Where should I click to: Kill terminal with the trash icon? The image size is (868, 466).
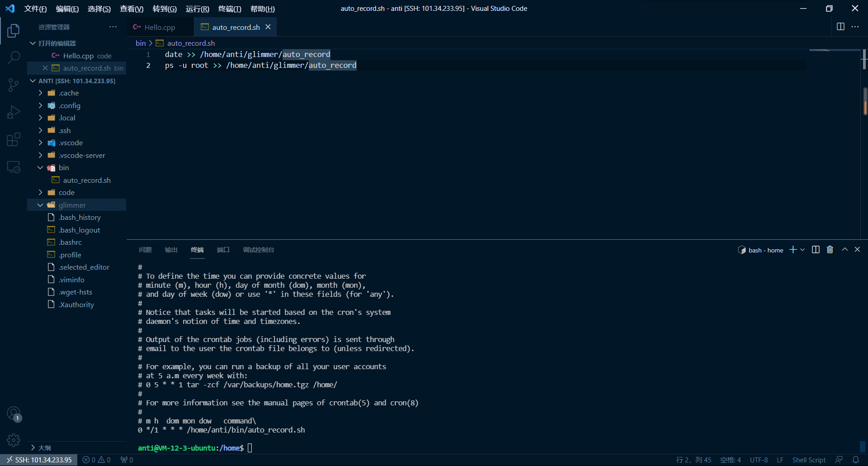[x=830, y=250]
